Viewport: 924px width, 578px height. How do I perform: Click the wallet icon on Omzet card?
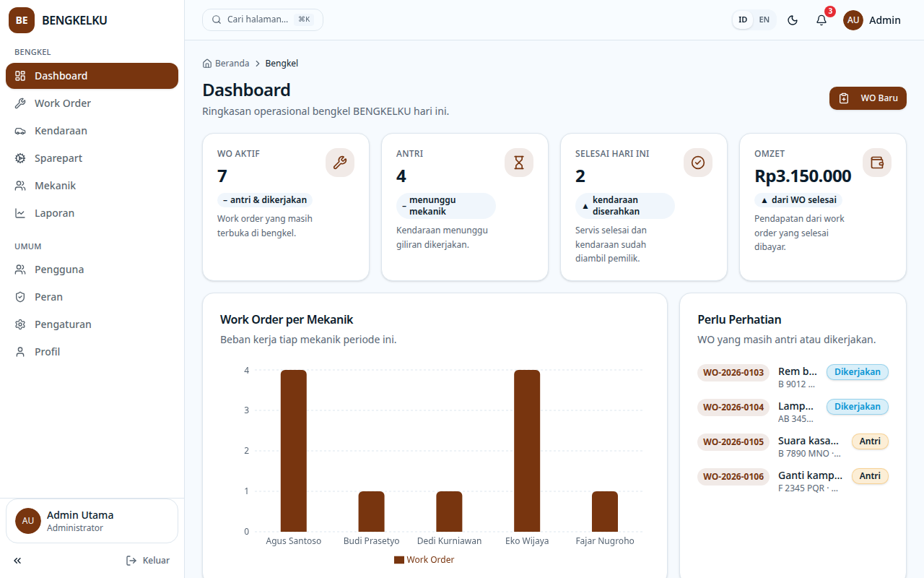877,163
